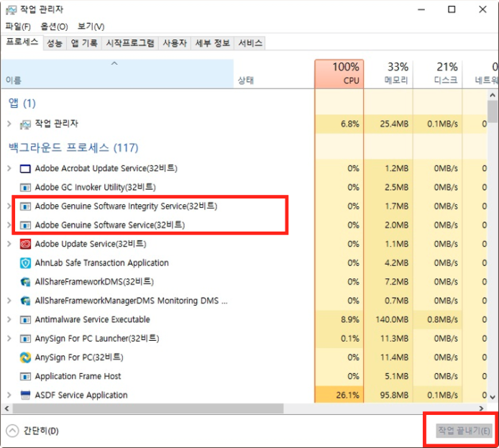Click the AllShareFrameworkManagerDMS Monitoring icon
This screenshot has height=448, width=499.
tap(25, 301)
